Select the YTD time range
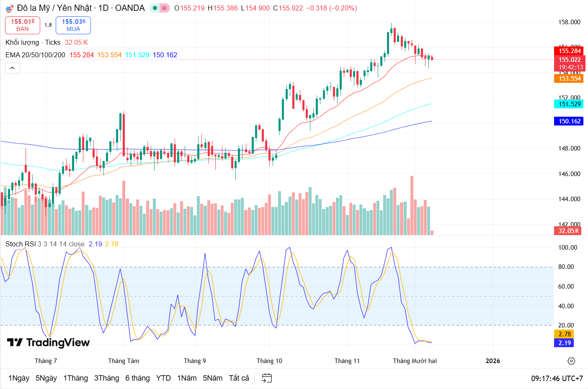588x389 pixels. (163, 378)
